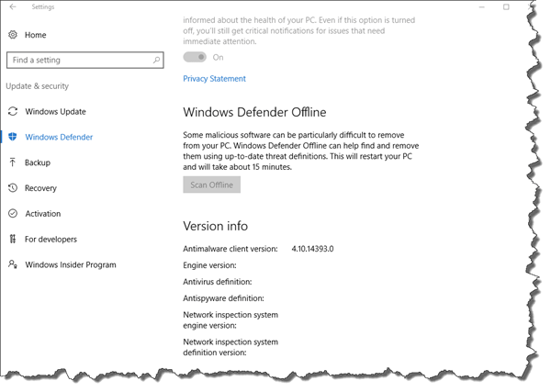Click the Windows Insider Program person icon

pos(13,264)
